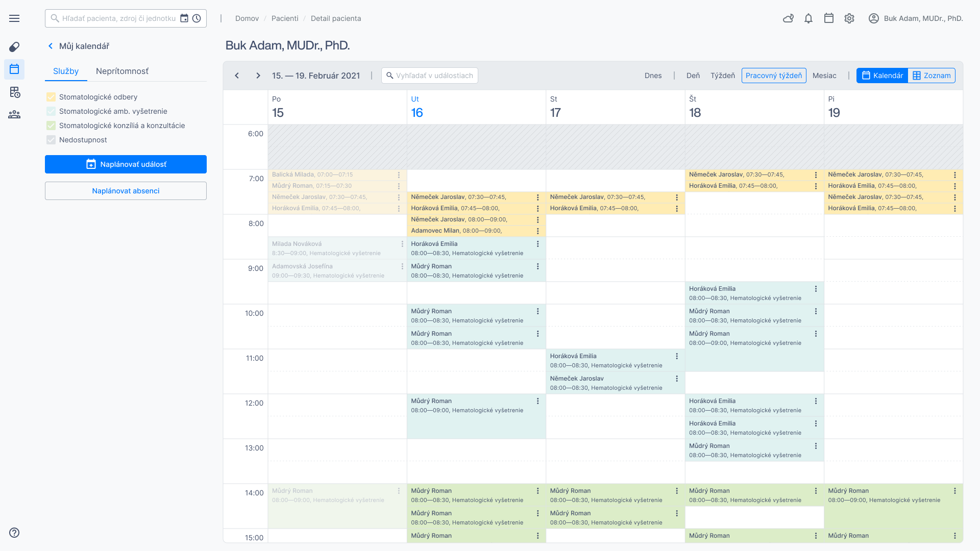The image size is (980, 551).
Task: Click the weather cloud icon in top bar
Action: (788, 18)
